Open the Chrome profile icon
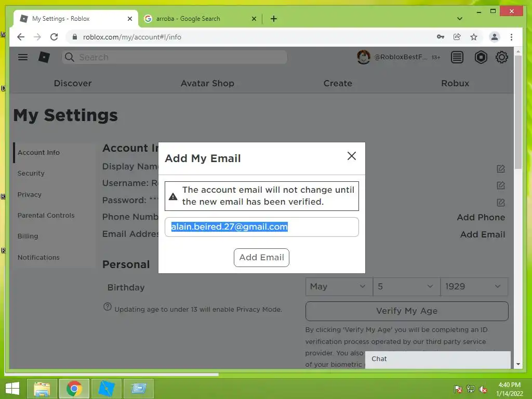The height and width of the screenshot is (399, 532). (495, 37)
